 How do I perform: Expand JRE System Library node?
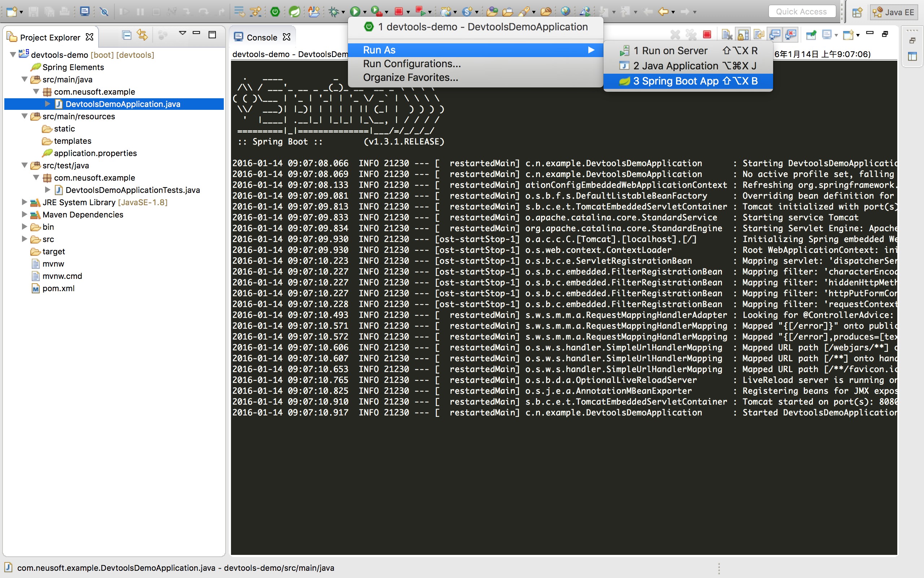(25, 202)
